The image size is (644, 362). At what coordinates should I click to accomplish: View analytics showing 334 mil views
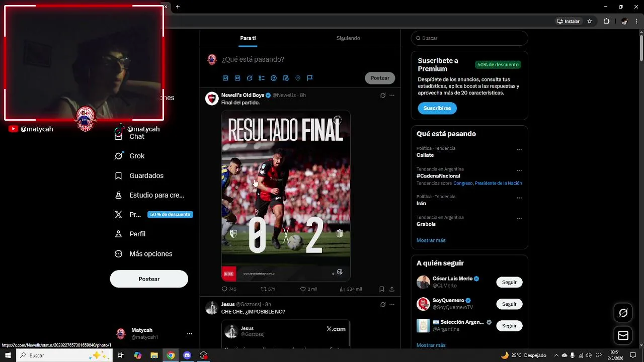click(x=351, y=289)
